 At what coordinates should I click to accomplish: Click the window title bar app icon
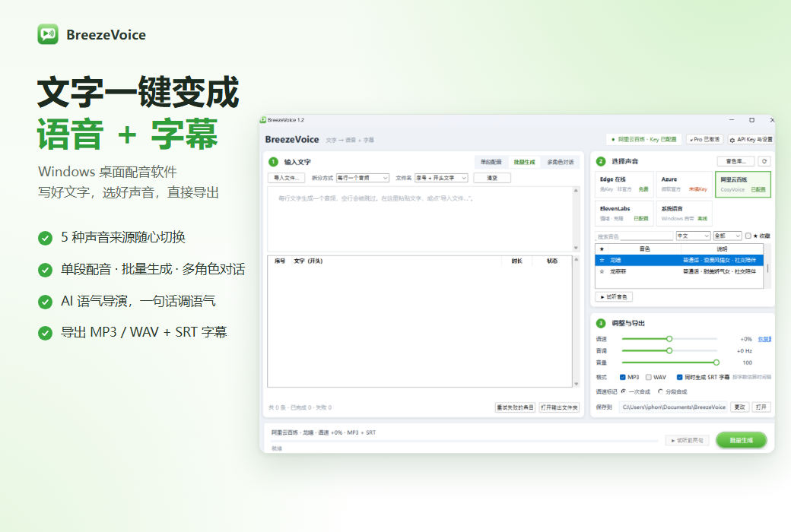point(263,120)
